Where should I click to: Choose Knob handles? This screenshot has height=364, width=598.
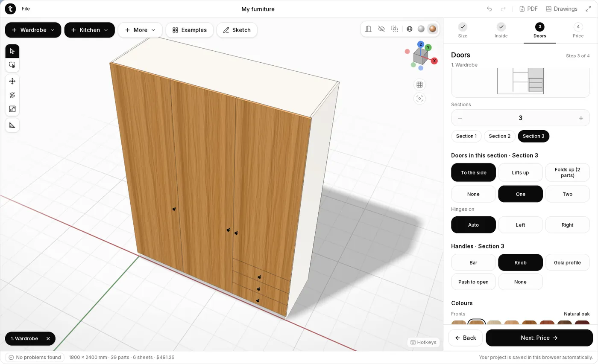(x=520, y=262)
